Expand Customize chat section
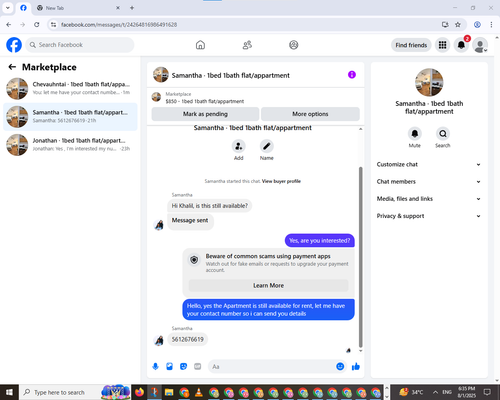The height and width of the screenshot is (400, 500). [x=429, y=164]
